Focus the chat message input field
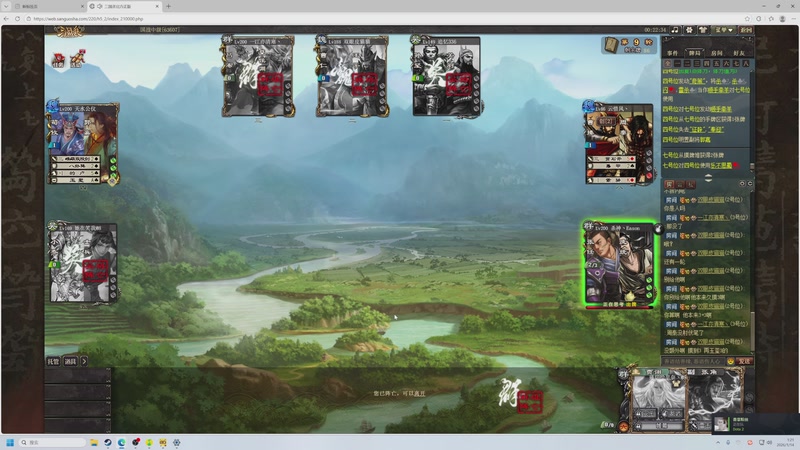The width and height of the screenshot is (800, 450). [694, 361]
